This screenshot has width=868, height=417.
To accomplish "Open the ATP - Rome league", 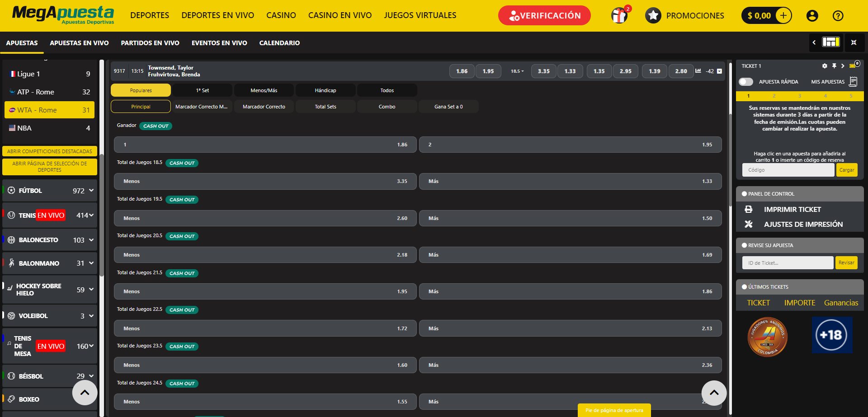I will click(50, 92).
